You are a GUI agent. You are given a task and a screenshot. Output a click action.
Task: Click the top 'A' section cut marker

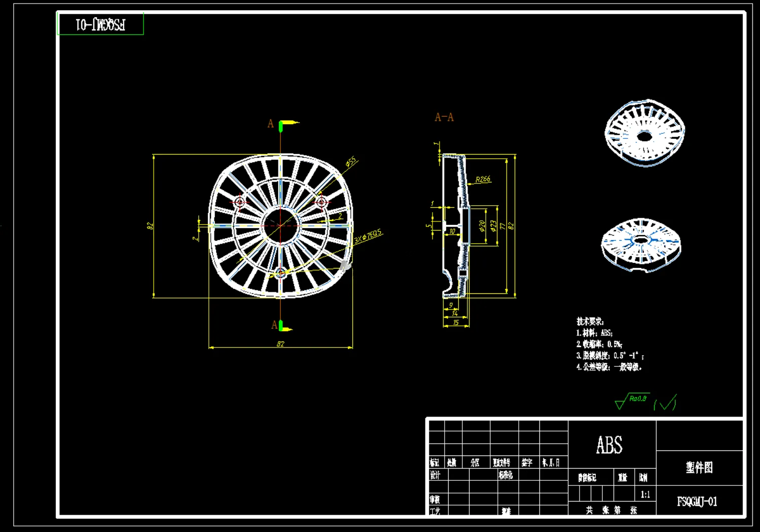[x=271, y=124]
